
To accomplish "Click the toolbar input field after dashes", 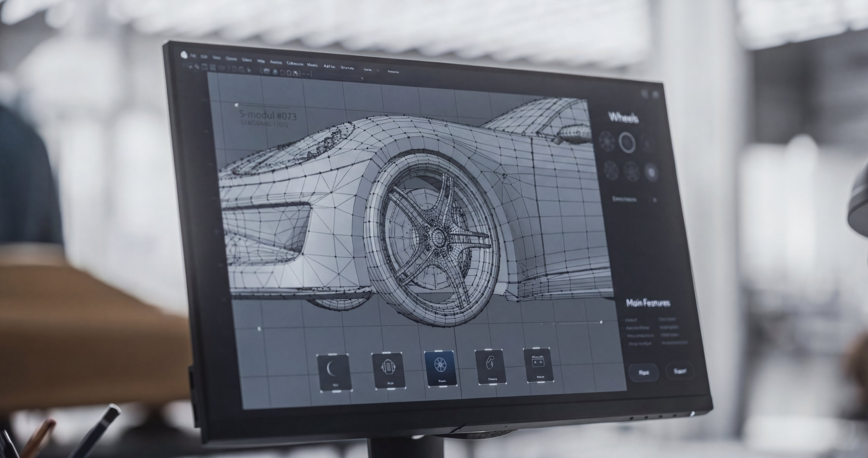I will [x=337, y=76].
